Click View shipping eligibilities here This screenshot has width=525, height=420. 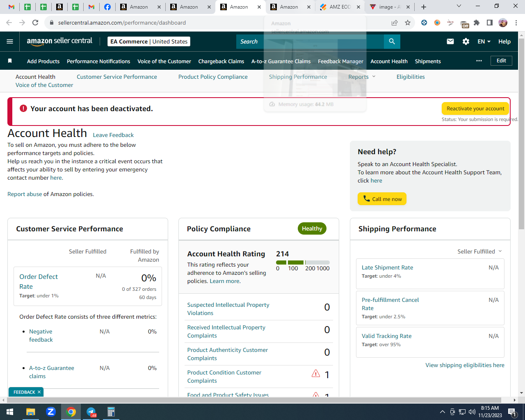click(465, 365)
